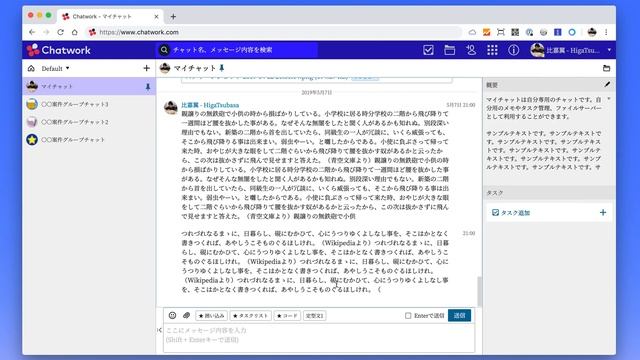Select the Chatwork マイチャット browser tab
The width and height of the screenshot is (640, 360).
[109, 16]
